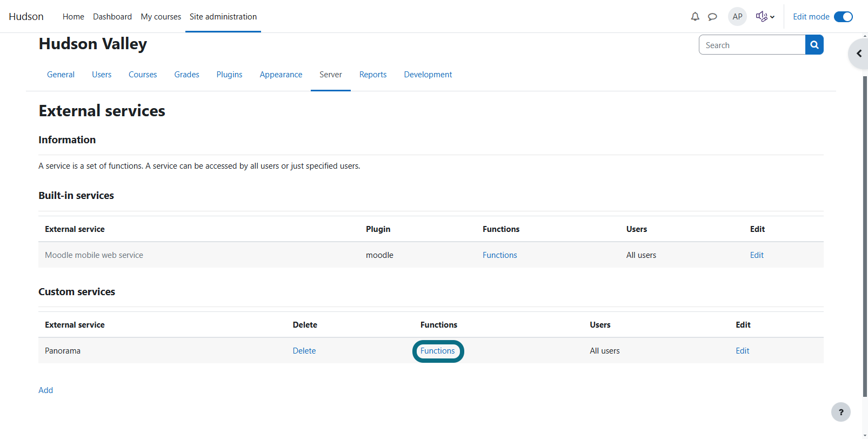Screen dimensions: 868x439
Task: Switch to the Reports tab
Action: (x=373, y=75)
